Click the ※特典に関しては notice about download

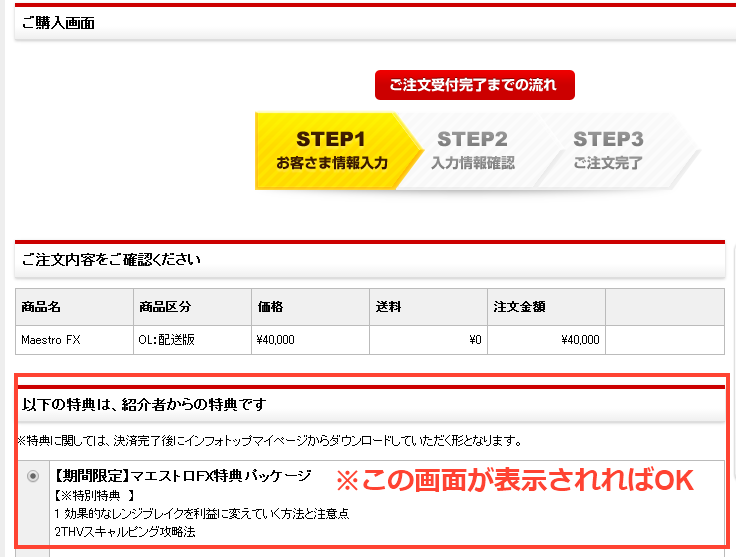(x=270, y=441)
